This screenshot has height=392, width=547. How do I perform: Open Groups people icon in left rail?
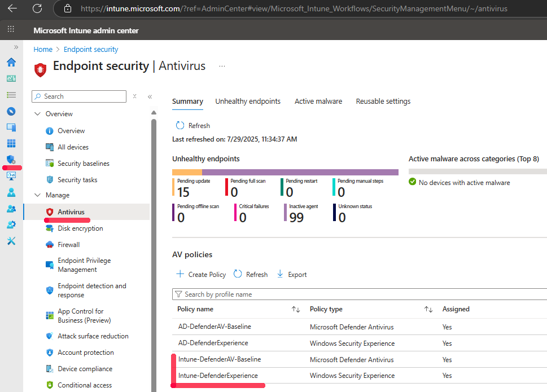tap(11, 209)
